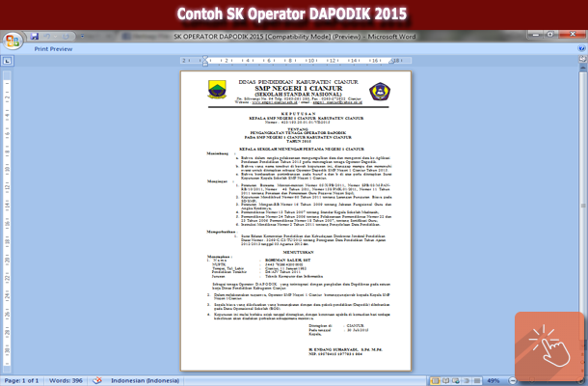This screenshot has width=588, height=386.
Task: Customize Quick Access Toolbar dropdown
Action: (x=82, y=37)
